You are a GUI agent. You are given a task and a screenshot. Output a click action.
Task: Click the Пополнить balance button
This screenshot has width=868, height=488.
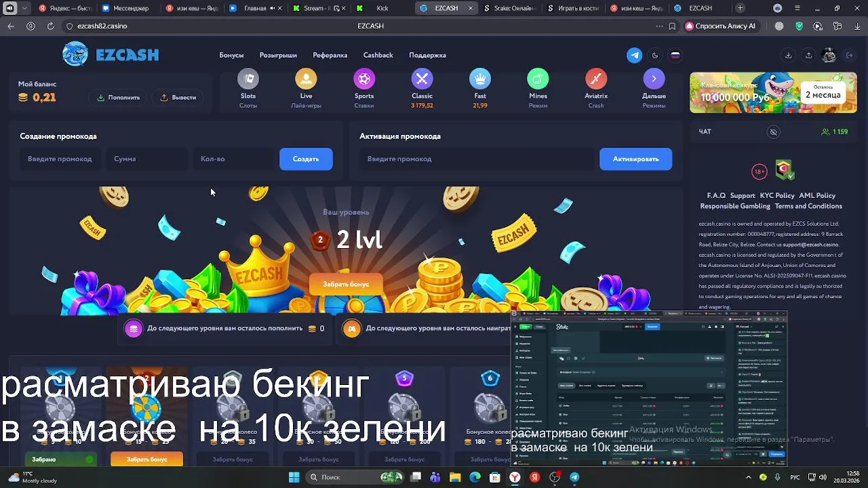click(x=118, y=98)
